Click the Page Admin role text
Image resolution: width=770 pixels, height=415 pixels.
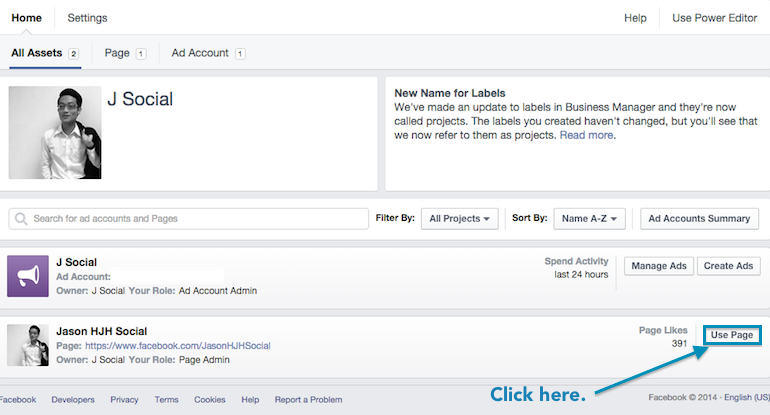(204, 360)
